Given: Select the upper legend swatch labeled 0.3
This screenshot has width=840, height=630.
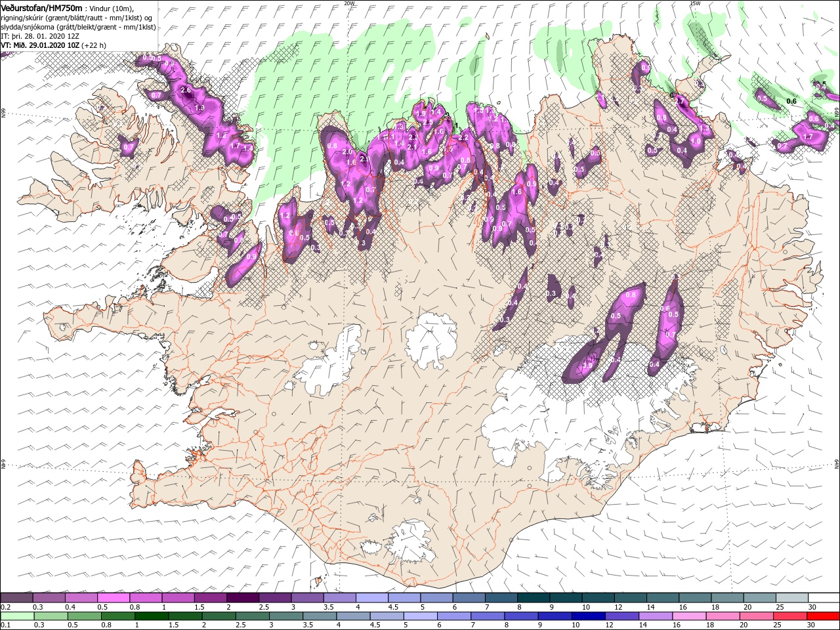Looking at the screenshot, I should (x=49, y=598).
